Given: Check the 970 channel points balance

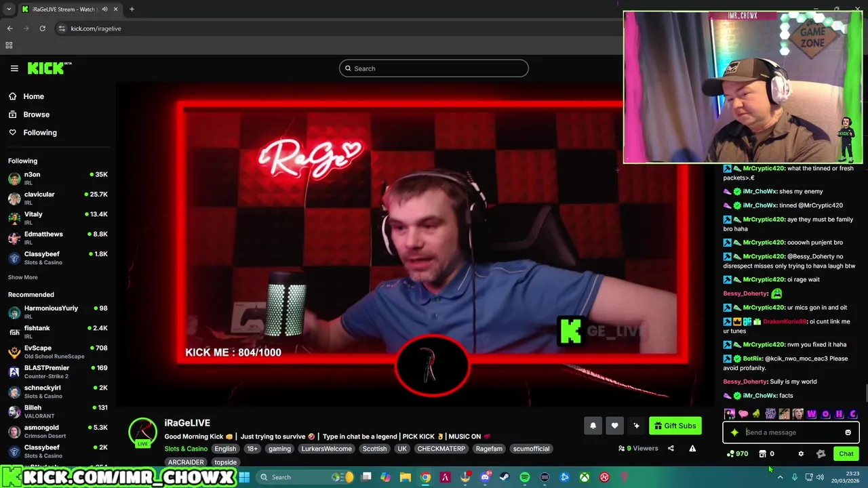Looking at the screenshot, I should [737, 454].
